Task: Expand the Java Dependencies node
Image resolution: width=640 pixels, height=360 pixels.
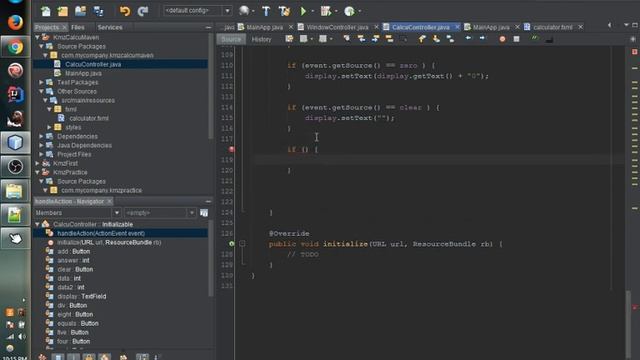Action: point(41,145)
